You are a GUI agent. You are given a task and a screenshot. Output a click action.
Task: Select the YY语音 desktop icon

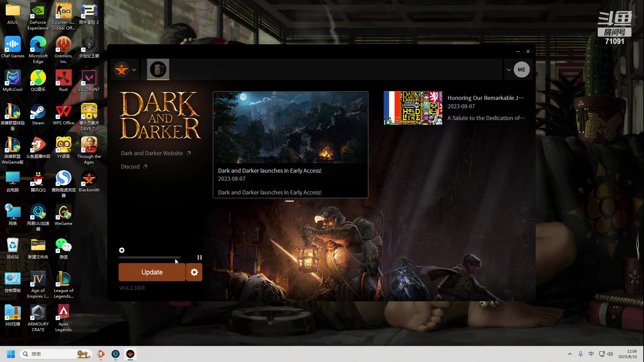click(x=63, y=148)
